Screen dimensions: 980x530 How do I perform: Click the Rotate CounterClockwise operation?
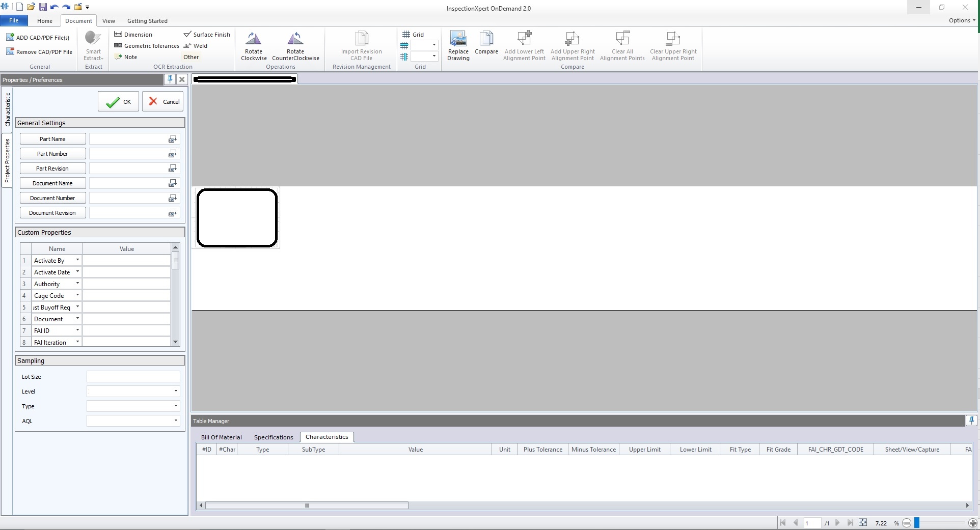(x=295, y=46)
